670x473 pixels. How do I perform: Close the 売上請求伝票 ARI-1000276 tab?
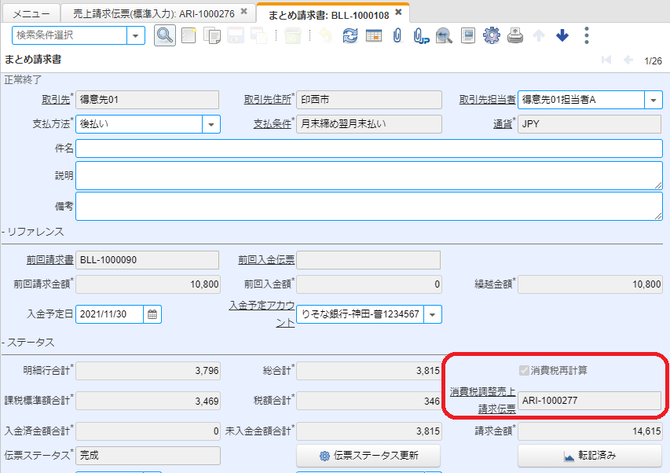pyautogui.click(x=244, y=12)
